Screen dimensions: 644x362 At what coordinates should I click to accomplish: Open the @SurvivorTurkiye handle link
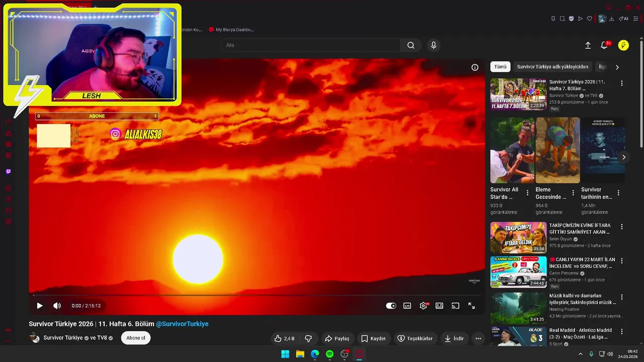182,324
